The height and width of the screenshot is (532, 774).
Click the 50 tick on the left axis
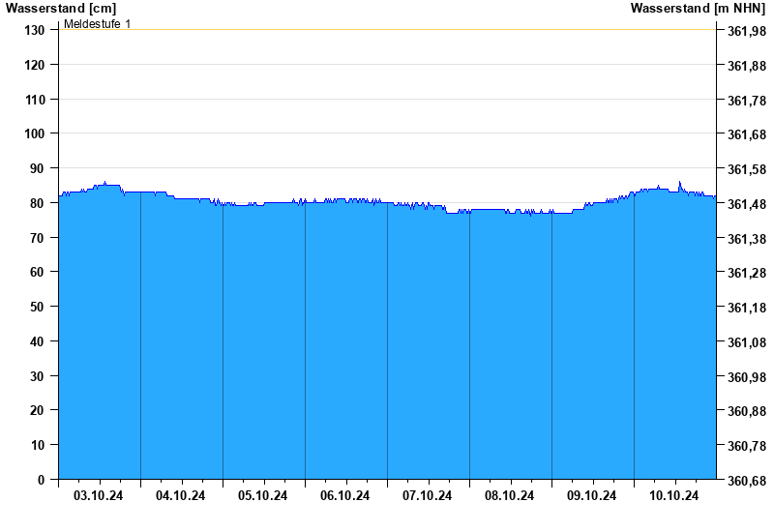pyautogui.click(x=39, y=307)
